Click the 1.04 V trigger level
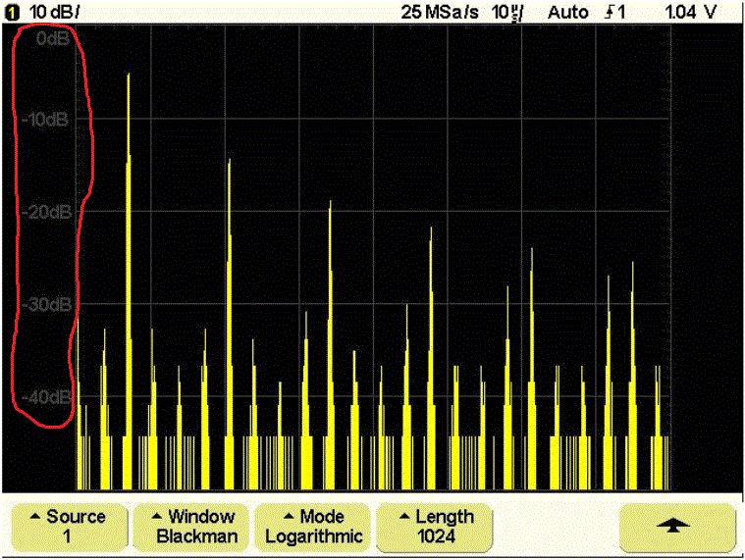745x560 pixels. pyautogui.click(x=690, y=13)
